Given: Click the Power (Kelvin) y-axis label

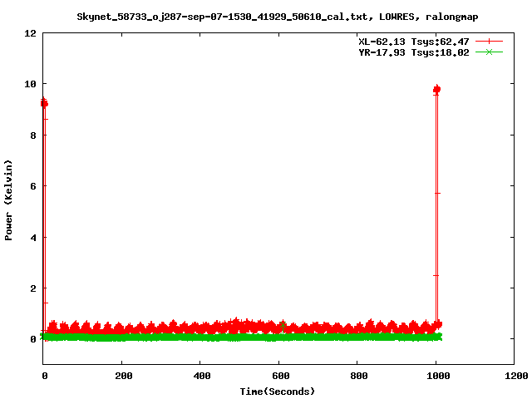Looking at the screenshot, I should click(8, 200).
